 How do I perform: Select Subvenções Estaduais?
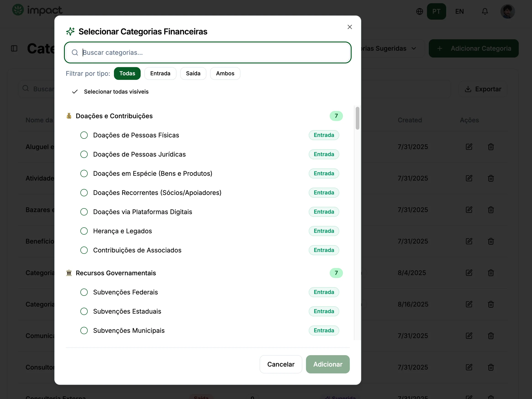click(84, 311)
